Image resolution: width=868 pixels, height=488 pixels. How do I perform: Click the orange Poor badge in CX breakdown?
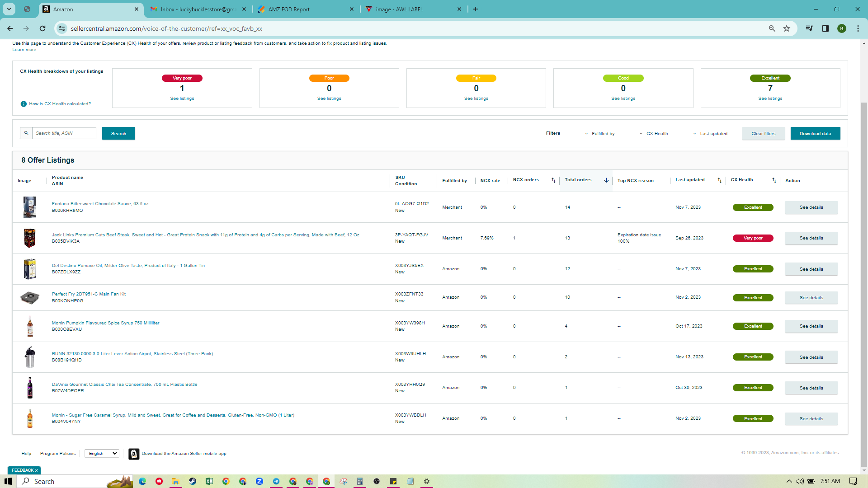tap(329, 78)
